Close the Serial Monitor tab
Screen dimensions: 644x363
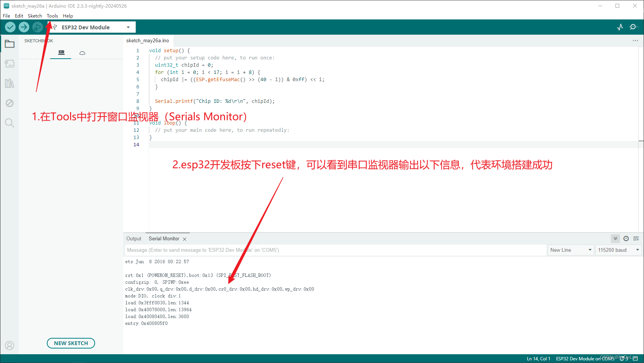coord(184,239)
